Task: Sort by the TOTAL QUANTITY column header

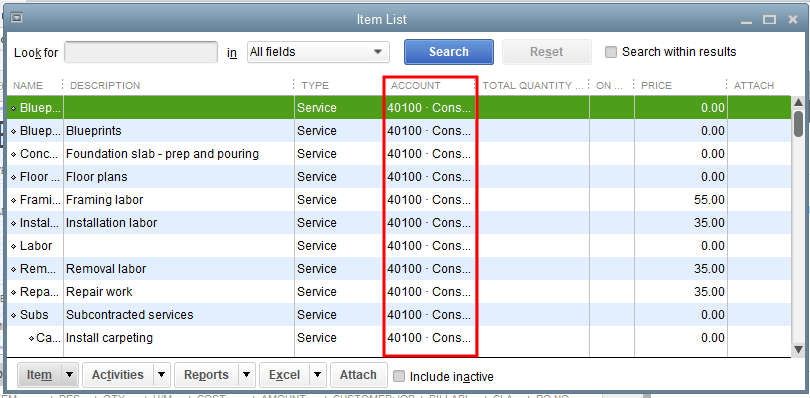Action: click(533, 86)
